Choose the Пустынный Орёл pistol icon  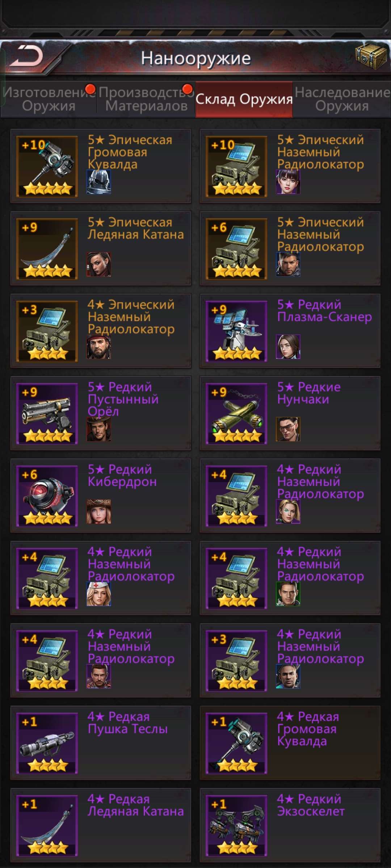pyautogui.click(x=47, y=413)
